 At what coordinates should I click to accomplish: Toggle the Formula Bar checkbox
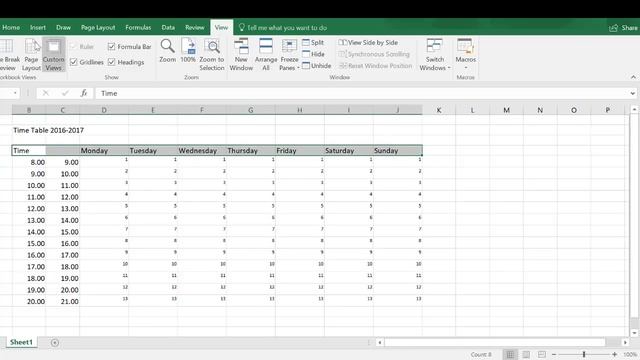point(129,47)
